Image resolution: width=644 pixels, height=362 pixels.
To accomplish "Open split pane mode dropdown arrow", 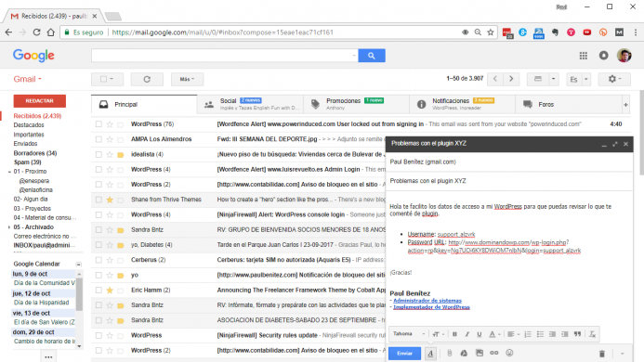I will pos(554,79).
